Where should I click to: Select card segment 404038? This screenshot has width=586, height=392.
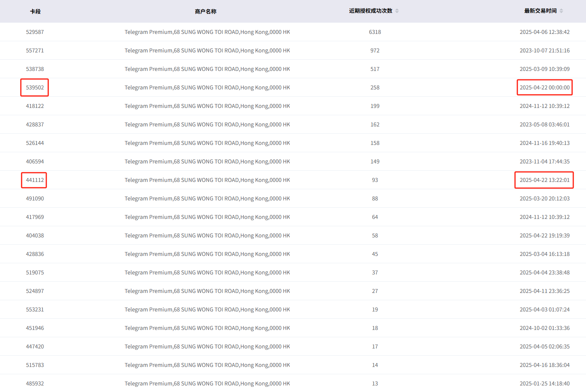(x=35, y=236)
